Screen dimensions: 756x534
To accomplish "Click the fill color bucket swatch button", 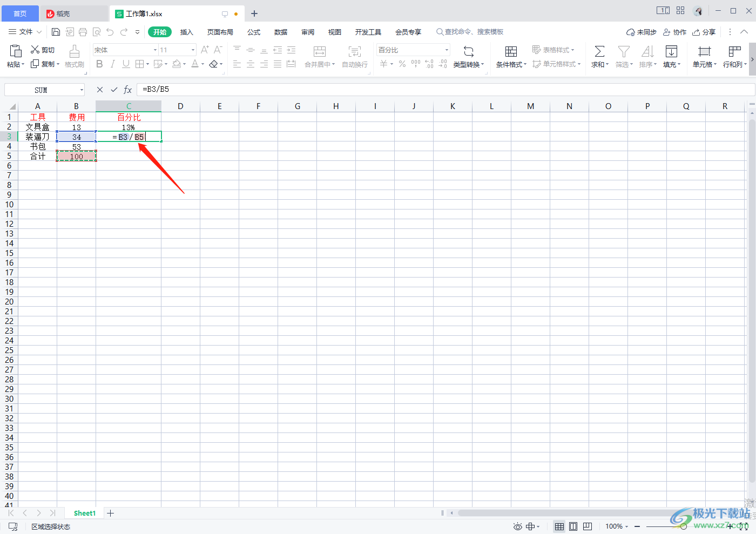I will click(x=176, y=64).
